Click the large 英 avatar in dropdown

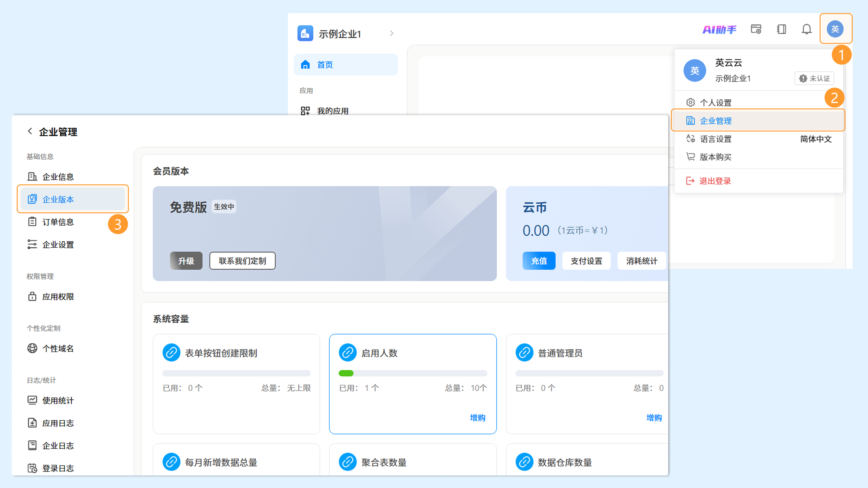(694, 70)
